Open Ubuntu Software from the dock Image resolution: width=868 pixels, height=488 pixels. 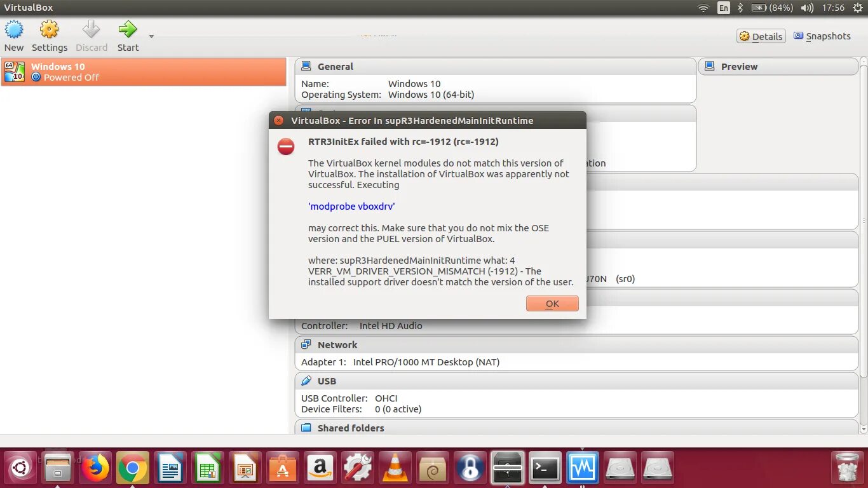pos(283,468)
